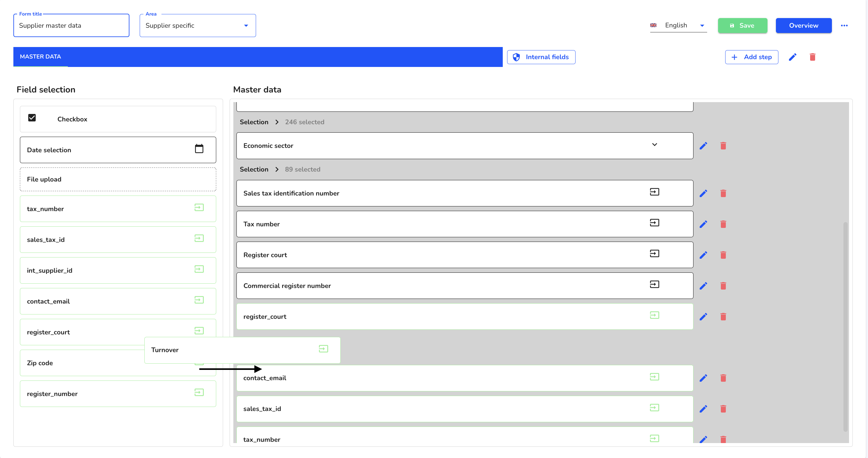The height and width of the screenshot is (458, 868).
Task: Expand the Economic sector dropdown chevron
Action: pos(654,145)
